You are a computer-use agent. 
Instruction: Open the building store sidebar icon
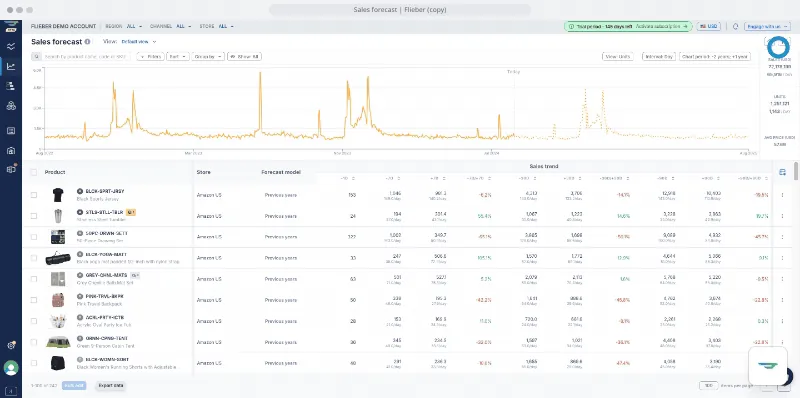tap(11, 151)
